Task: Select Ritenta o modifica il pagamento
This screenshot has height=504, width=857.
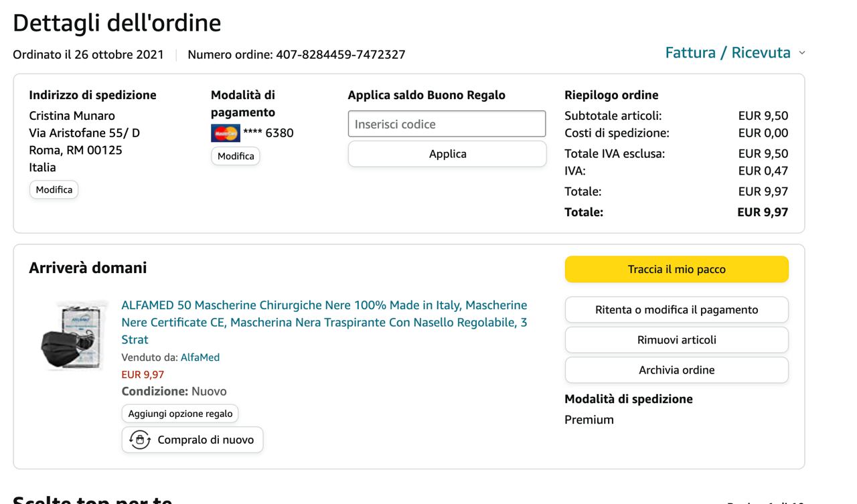Action: pos(676,310)
